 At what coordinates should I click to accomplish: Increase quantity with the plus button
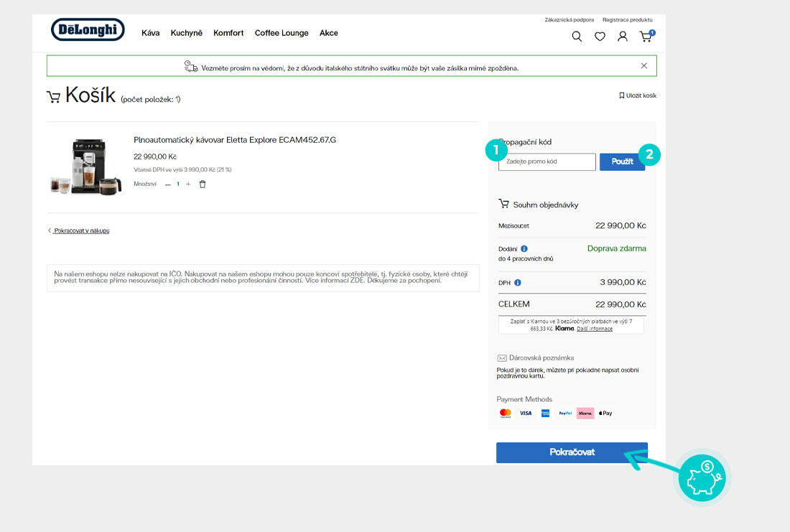tap(188, 185)
